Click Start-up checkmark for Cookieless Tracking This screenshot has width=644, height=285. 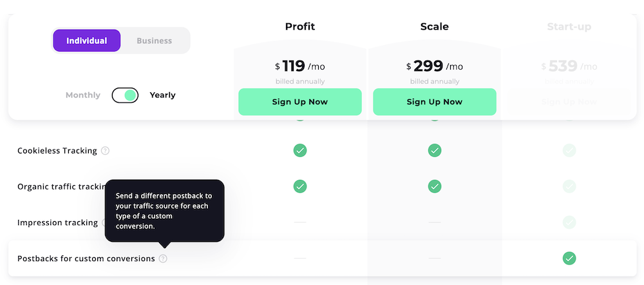569,150
